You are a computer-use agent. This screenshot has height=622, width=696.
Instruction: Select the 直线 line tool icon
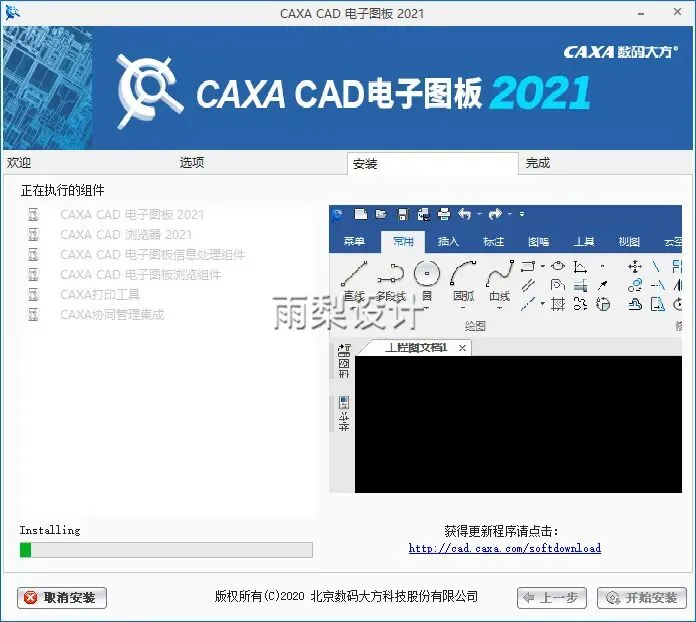click(x=354, y=273)
